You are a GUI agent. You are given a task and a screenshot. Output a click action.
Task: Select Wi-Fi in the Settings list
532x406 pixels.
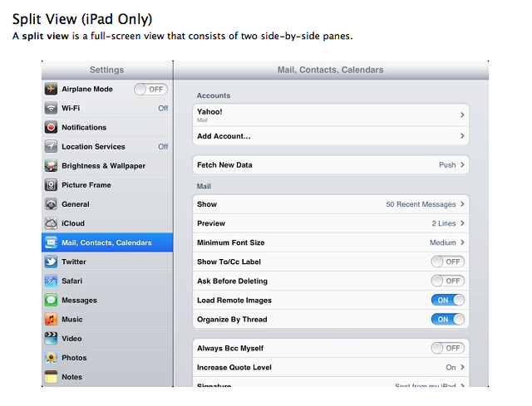[x=107, y=108]
